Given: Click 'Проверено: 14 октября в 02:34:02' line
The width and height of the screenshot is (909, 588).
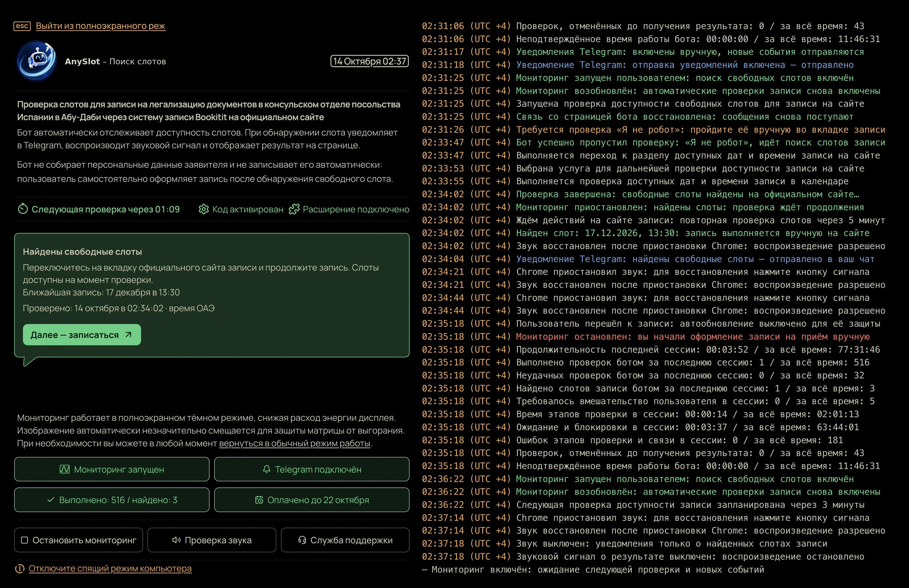Looking at the screenshot, I should (x=119, y=308).
